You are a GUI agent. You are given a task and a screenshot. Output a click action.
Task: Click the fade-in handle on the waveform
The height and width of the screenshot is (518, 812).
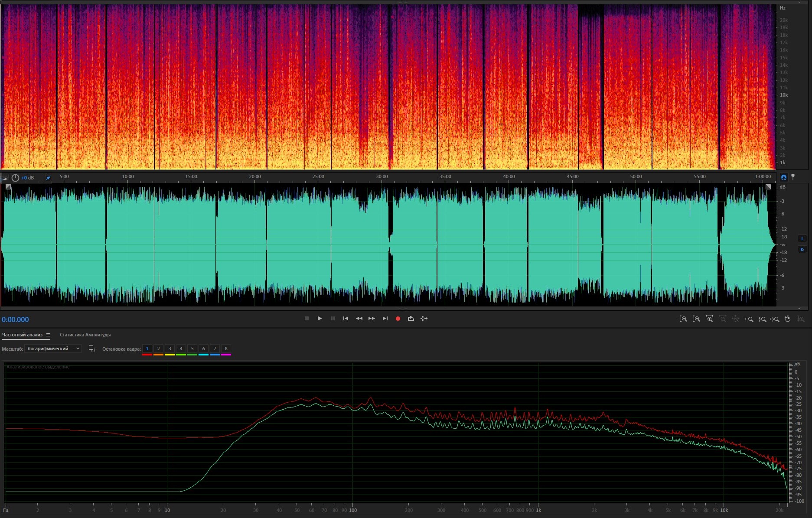click(x=8, y=187)
